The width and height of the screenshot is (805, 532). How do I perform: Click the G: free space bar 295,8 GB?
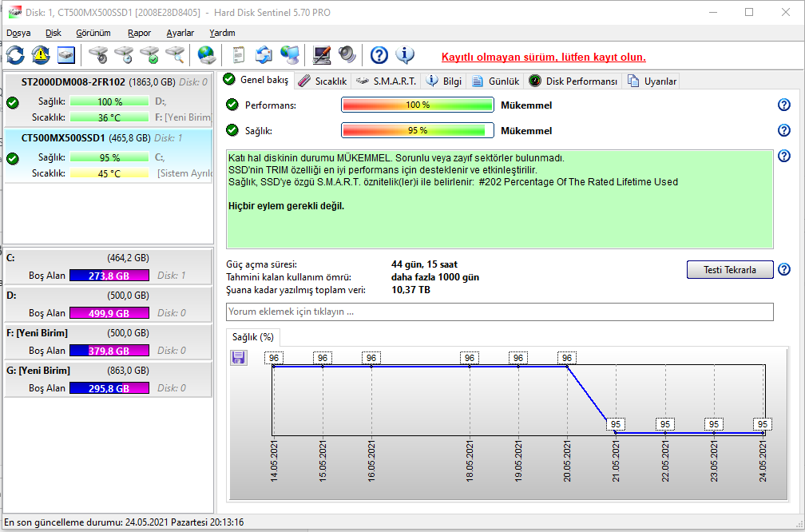click(109, 387)
